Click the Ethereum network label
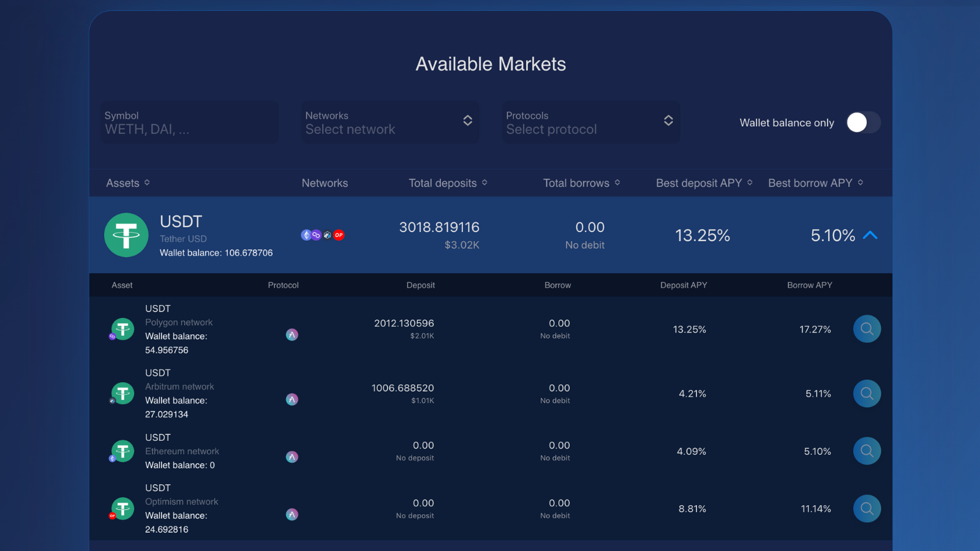 182,451
